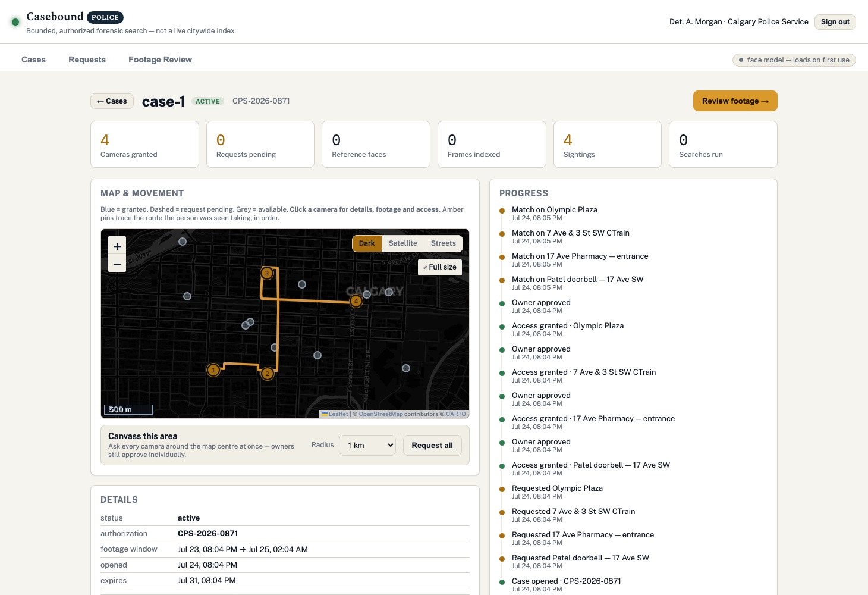The image size is (868, 595).
Task: Select 'Match on Patel doorbell — 17 Ave SW'
Action: [x=578, y=280]
